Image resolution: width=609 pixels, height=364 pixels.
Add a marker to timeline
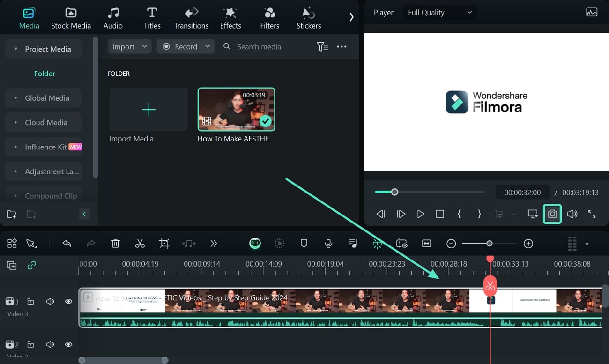304,244
